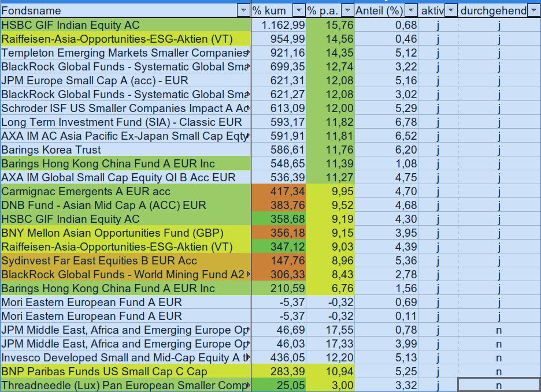Select cell BNY Mellon Asian Opportunities Fund (GBP)
This screenshot has height=392, width=541.
click(125, 233)
